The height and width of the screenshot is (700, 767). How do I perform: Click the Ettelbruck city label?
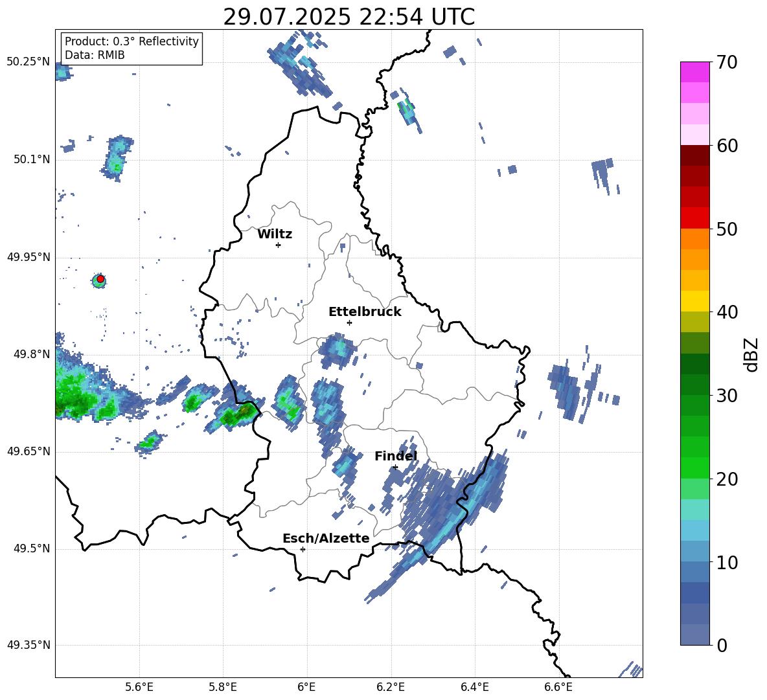(x=365, y=312)
